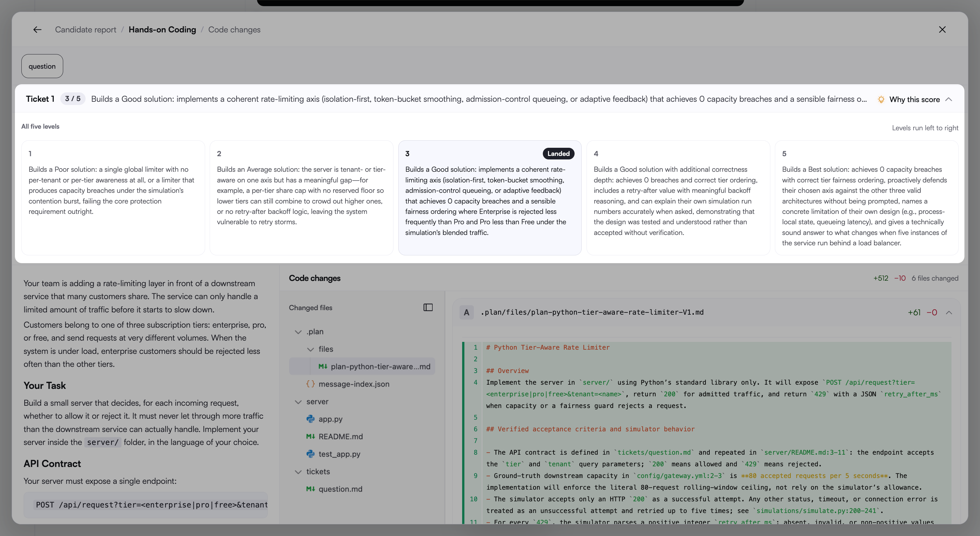Collapse the tickets folder
The width and height of the screenshot is (980, 536).
298,472
